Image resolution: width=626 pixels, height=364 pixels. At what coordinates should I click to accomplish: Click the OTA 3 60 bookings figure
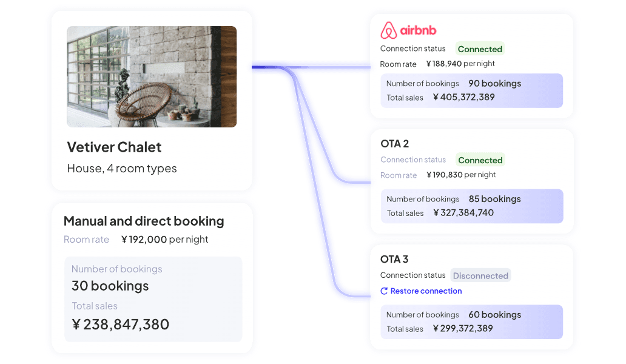pos(494,315)
